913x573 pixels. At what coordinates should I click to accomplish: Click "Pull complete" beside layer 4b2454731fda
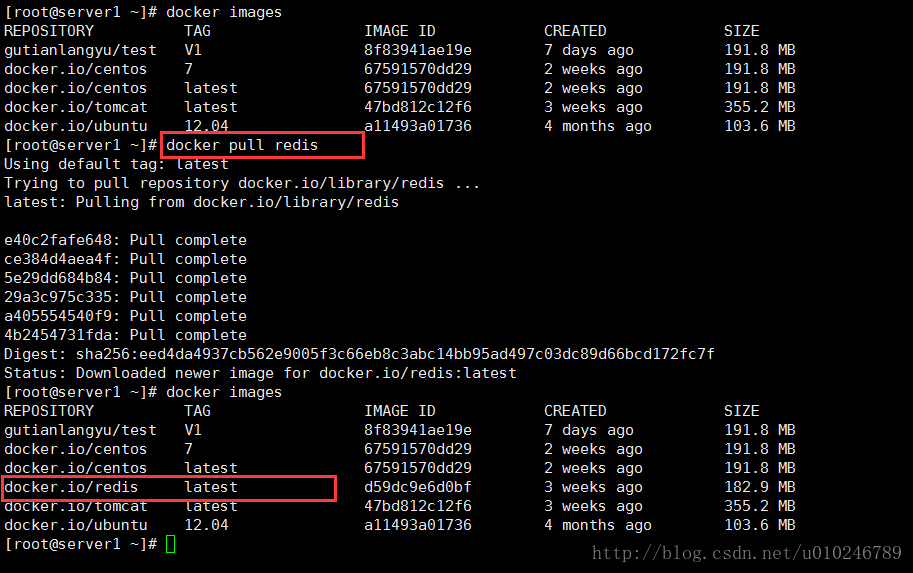188,335
